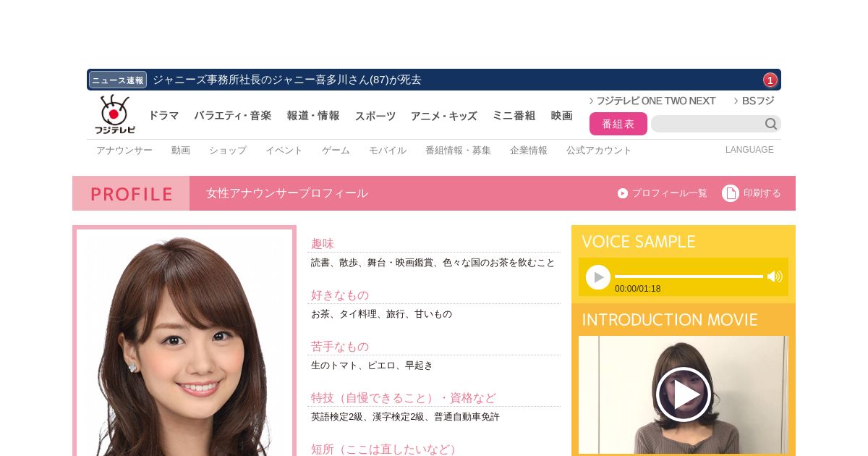Click the profile list arrow icon

pos(623,193)
